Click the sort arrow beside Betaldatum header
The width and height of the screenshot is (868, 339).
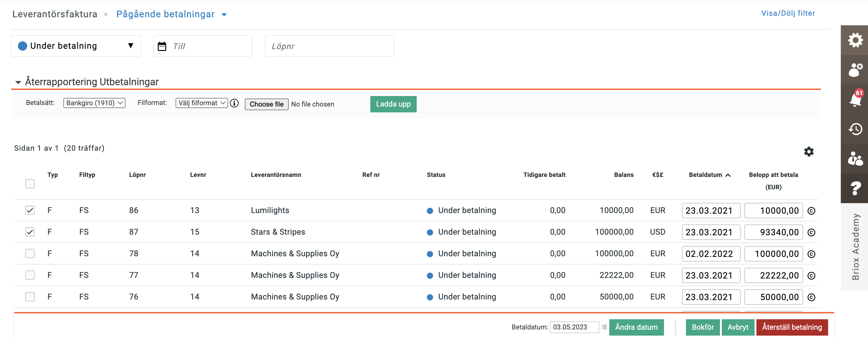click(728, 175)
